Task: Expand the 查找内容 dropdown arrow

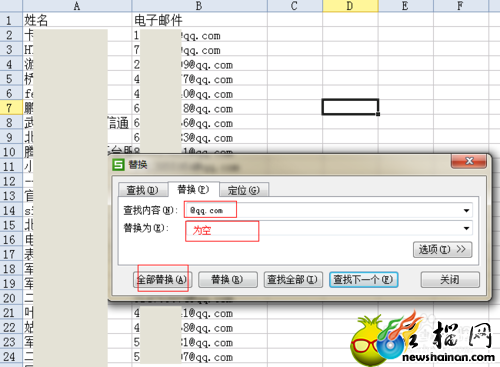Action: point(466,211)
